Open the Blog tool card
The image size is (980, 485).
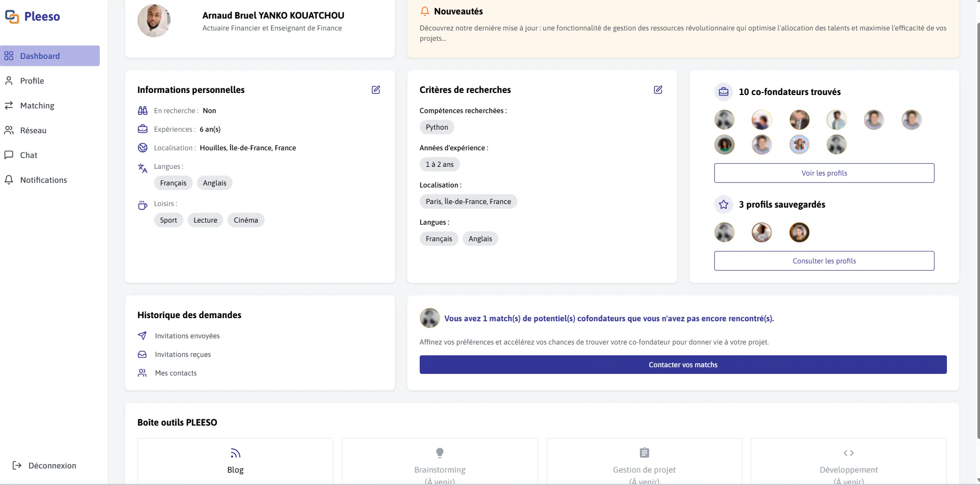click(x=235, y=461)
